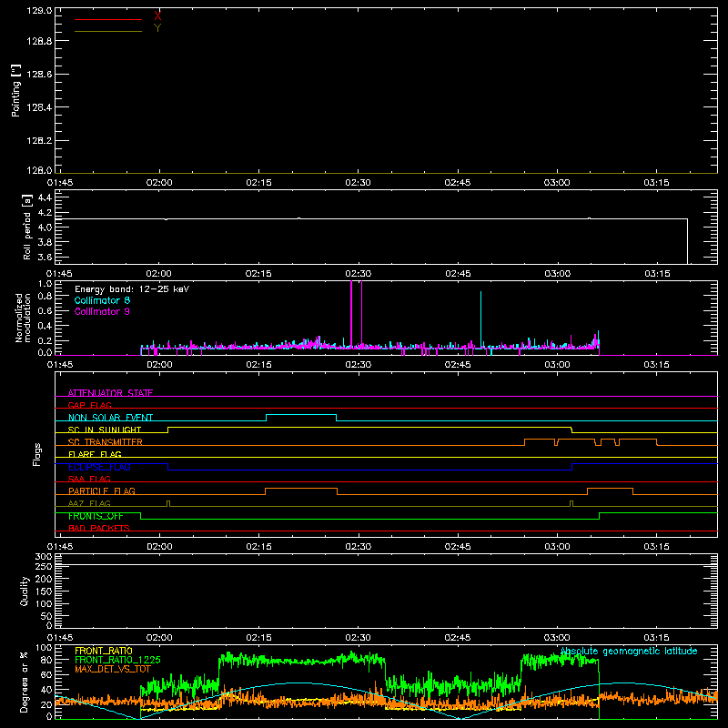Click the Energy band 12-25 keV text

point(132,289)
